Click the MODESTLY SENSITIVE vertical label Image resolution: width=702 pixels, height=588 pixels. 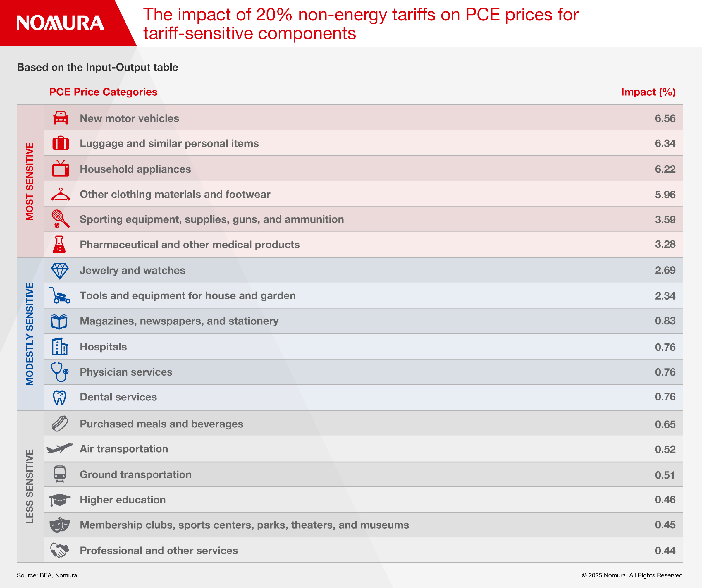coord(30,334)
